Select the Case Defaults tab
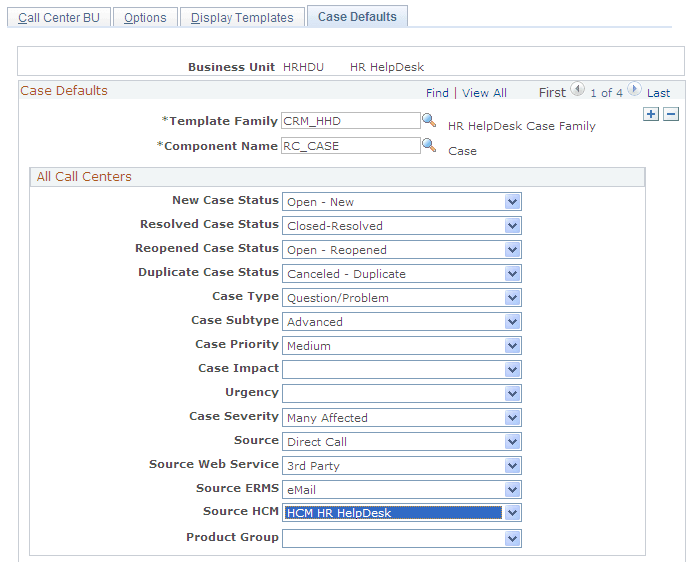This screenshot has width=694, height=562. [357, 17]
